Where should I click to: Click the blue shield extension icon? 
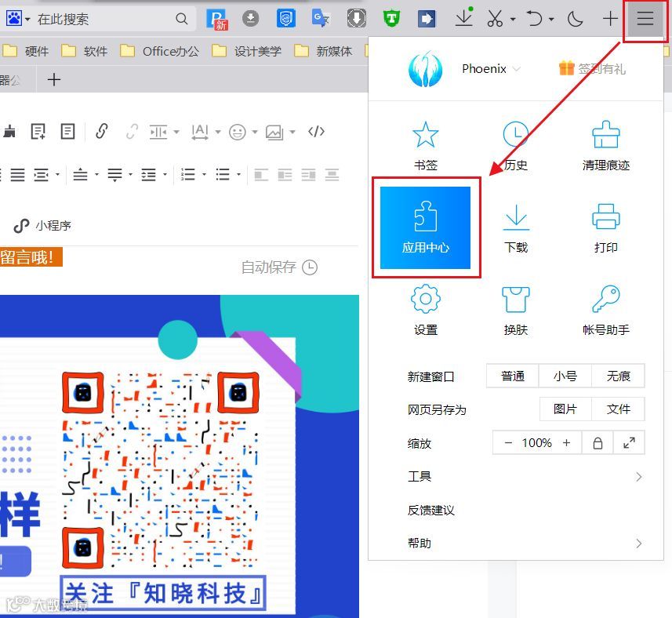(286, 18)
